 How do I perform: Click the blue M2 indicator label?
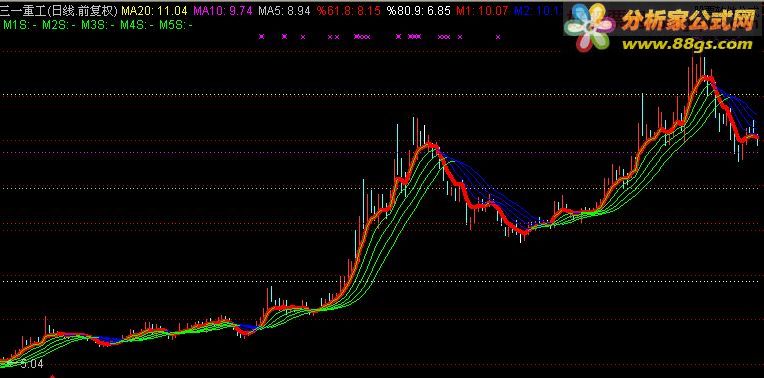537,11
